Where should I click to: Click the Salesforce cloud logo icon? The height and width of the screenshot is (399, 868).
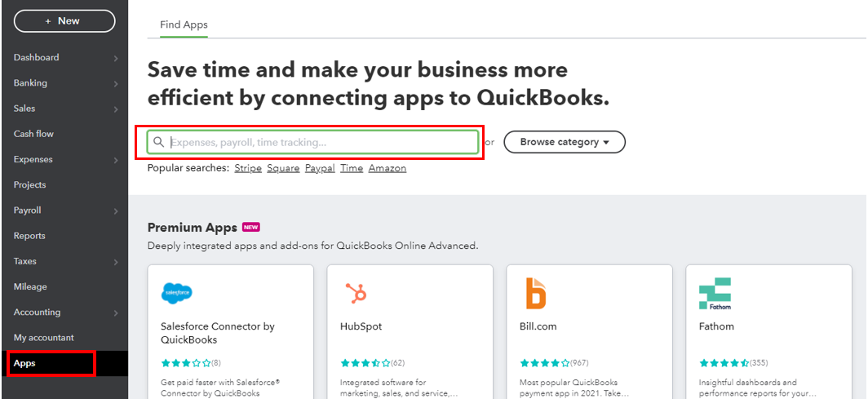177,293
